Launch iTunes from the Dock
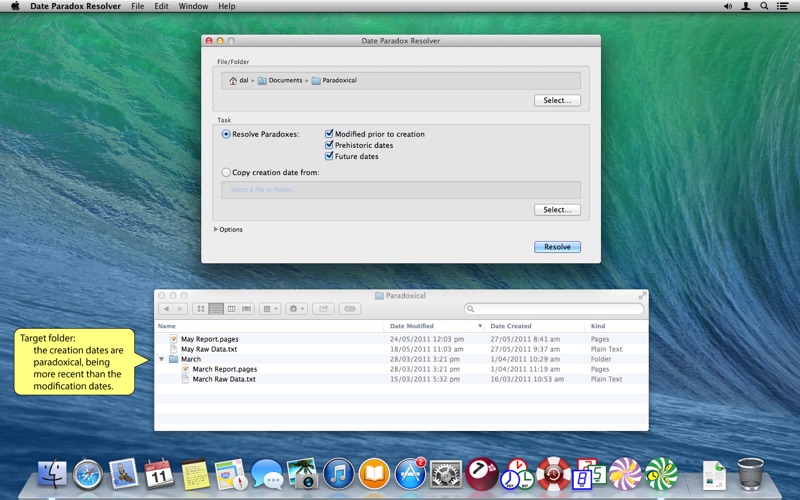The width and height of the screenshot is (800, 500). click(x=338, y=474)
